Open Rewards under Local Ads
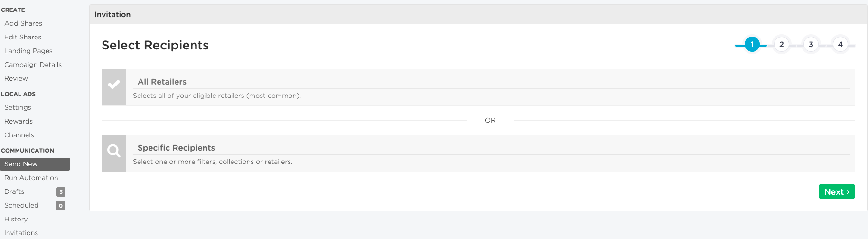This screenshot has height=239, width=868. pos(19,121)
